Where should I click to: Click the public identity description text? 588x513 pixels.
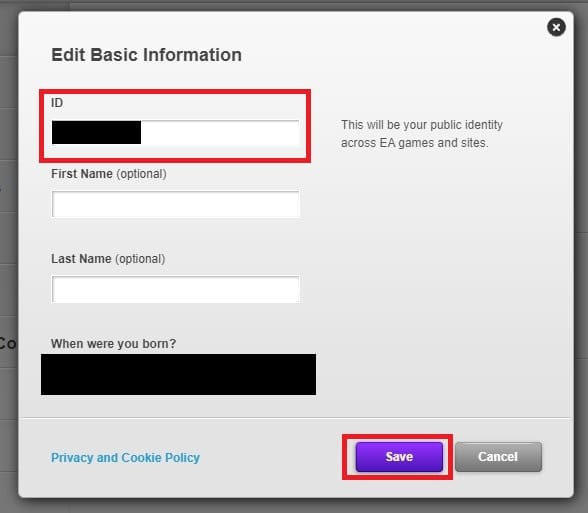pos(422,134)
